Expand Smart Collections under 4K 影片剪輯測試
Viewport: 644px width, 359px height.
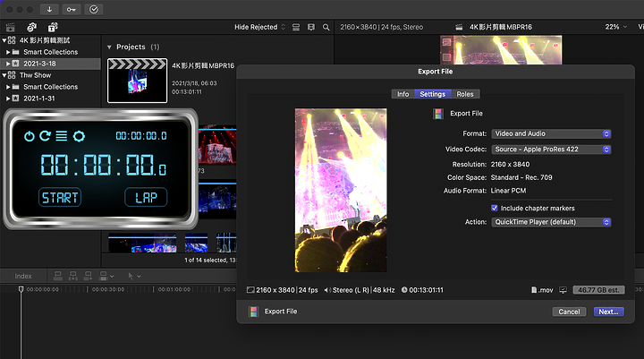8,52
